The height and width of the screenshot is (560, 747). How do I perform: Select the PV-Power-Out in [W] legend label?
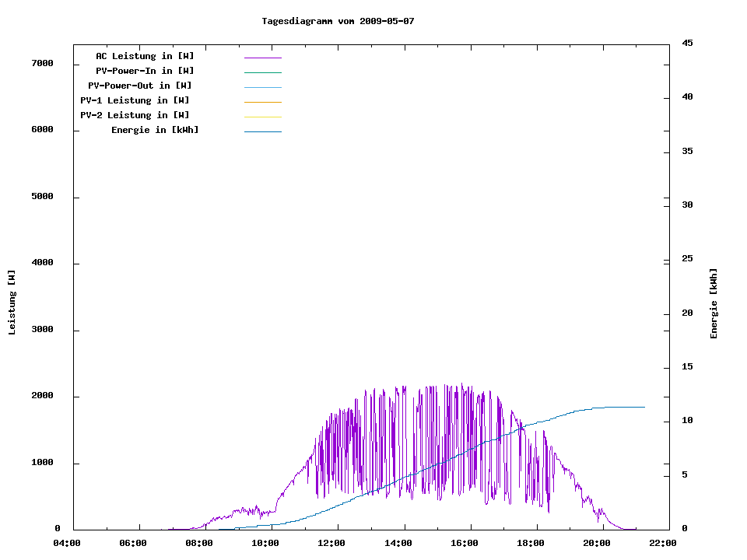(x=140, y=86)
